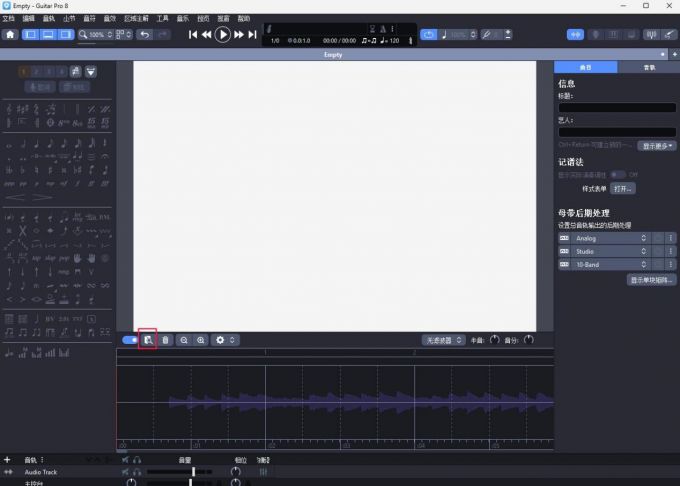Click the import audio file icon
This screenshot has width=680, height=486.
coord(147,340)
